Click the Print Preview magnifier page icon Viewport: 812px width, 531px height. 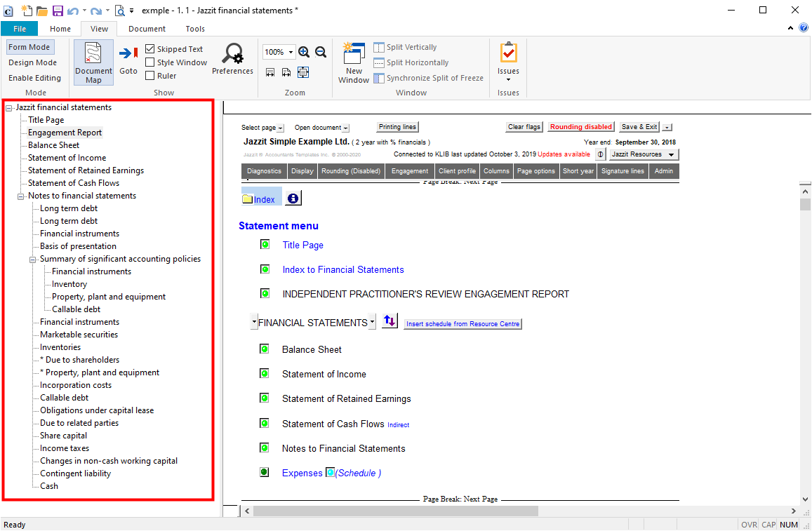[119, 11]
